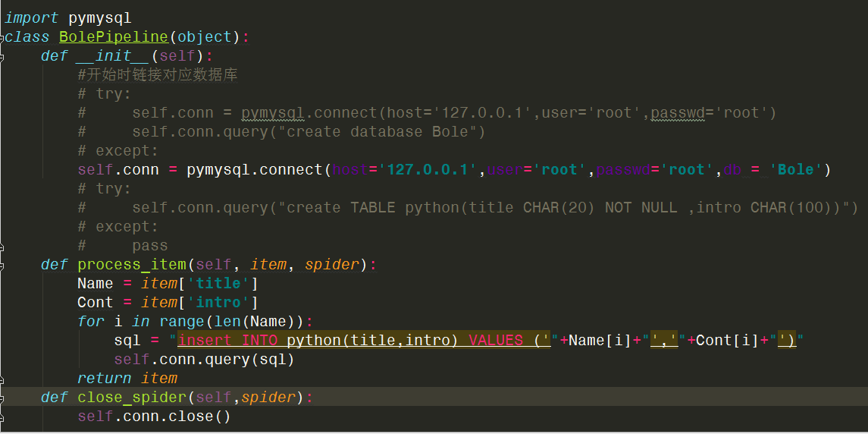Collapse the fold marker beside def close_spider
Screen dimensions: 868x434
(2, 398)
